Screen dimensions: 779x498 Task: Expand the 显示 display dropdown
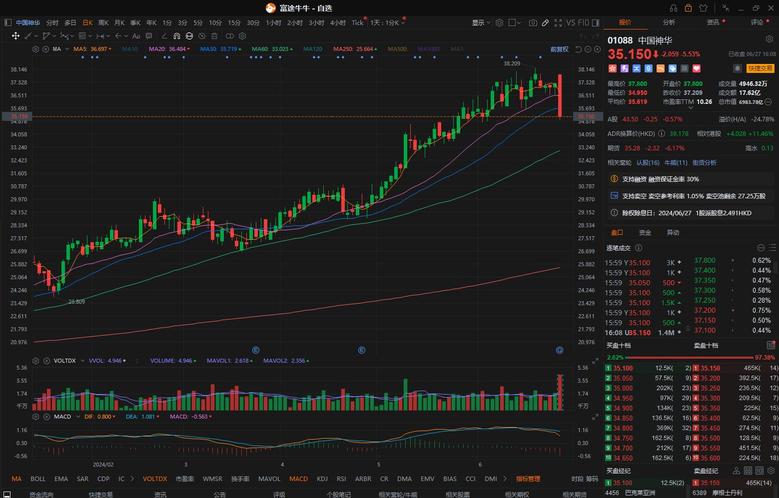(480, 23)
